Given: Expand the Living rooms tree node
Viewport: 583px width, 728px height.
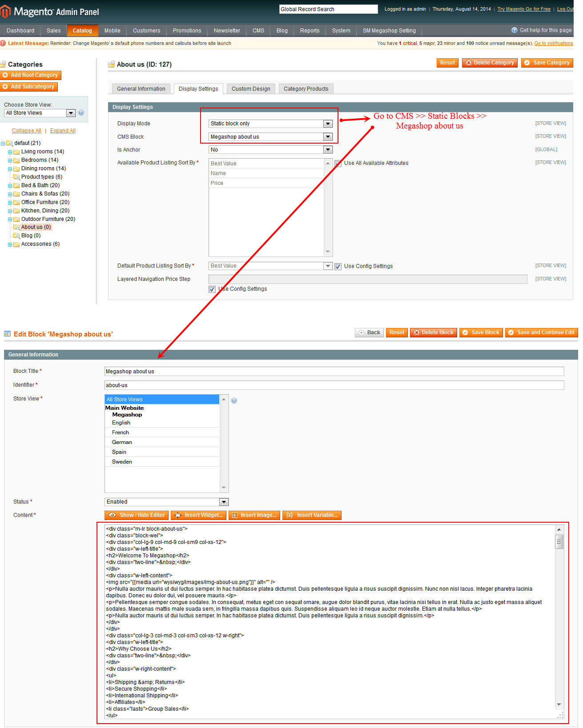Looking at the screenshot, I should pyautogui.click(x=10, y=152).
